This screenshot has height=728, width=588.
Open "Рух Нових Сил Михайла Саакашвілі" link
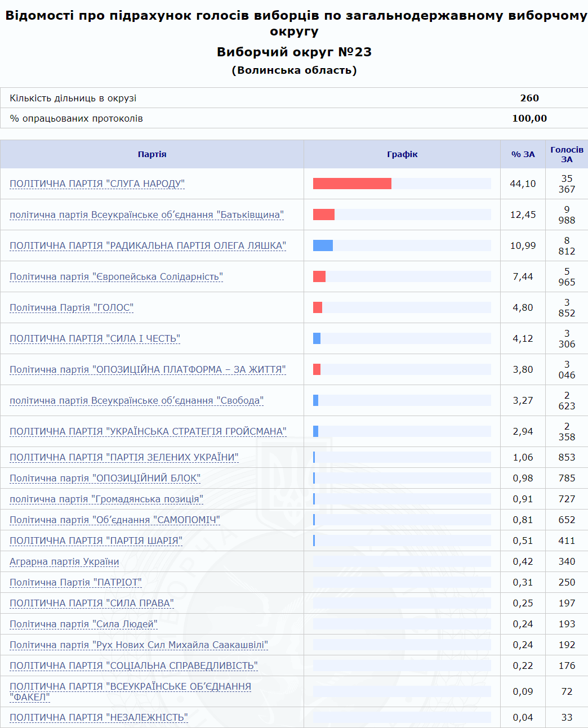tap(139, 645)
